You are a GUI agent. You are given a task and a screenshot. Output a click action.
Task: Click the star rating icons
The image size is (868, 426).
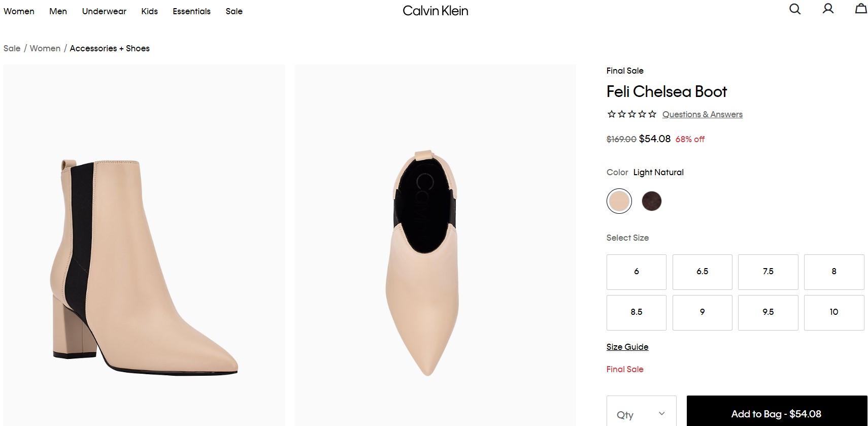(x=631, y=114)
